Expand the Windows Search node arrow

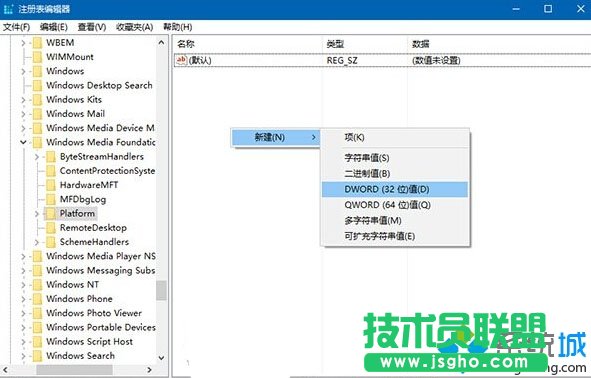pos(23,356)
